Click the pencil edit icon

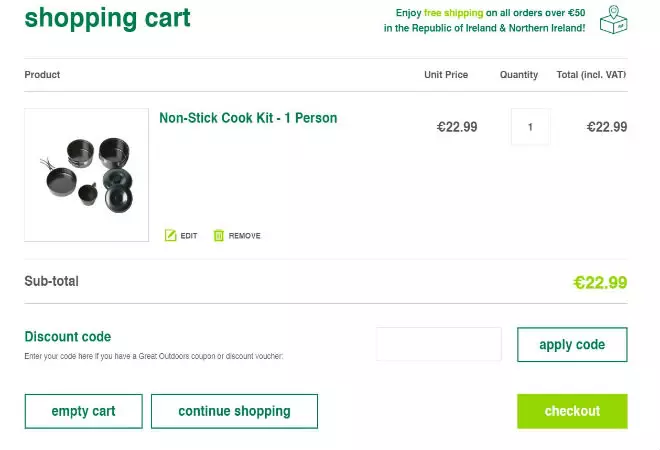[170, 236]
